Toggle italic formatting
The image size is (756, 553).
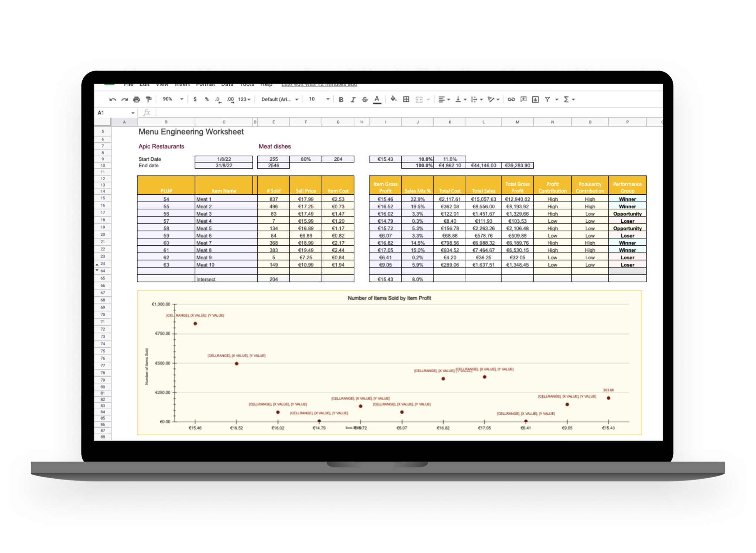point(353,99)
